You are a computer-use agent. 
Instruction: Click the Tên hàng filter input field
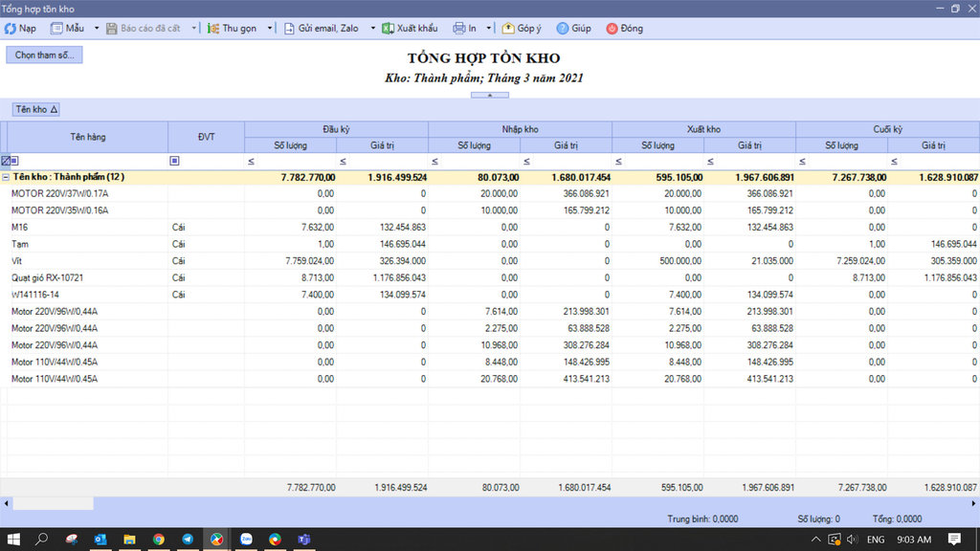[x=93, y=161]
